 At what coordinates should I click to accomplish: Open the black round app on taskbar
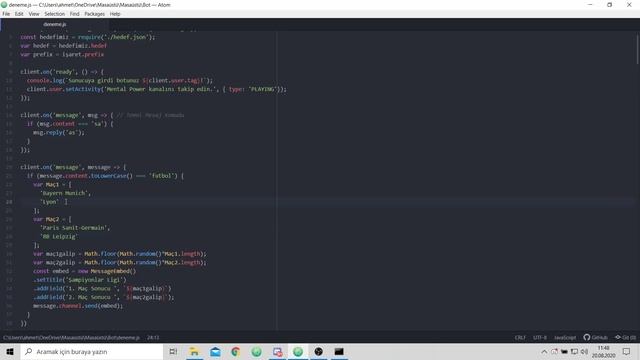click(x=318, y=351)
